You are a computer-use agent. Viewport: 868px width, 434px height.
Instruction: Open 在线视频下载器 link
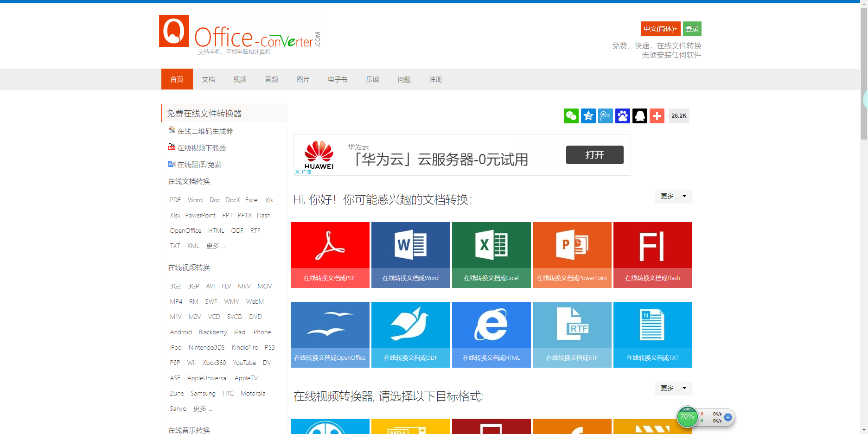(202, 148)
